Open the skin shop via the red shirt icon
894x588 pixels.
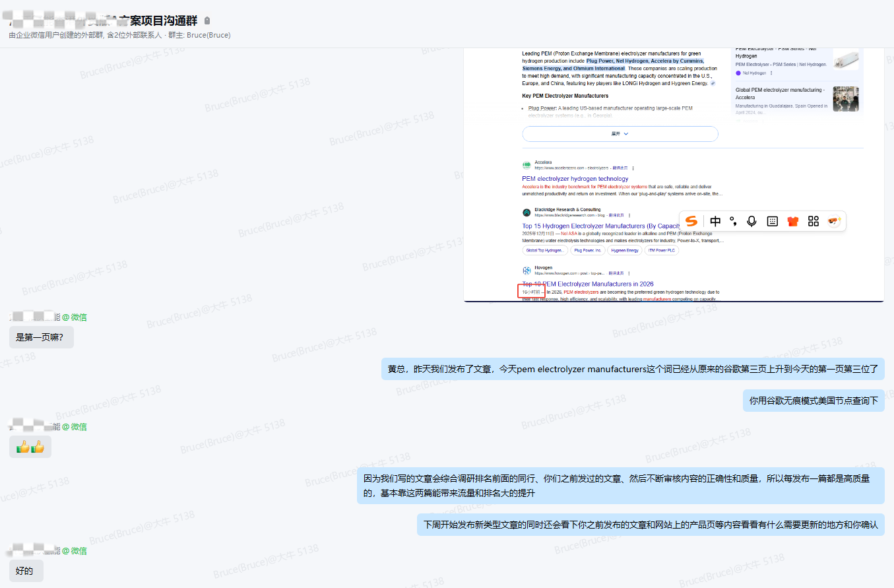pyautogui.click(x=792, y=221)
